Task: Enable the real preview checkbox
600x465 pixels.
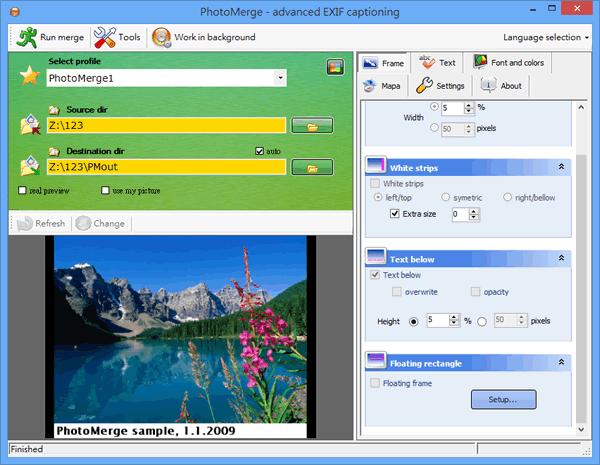Action: pos(23,190)
